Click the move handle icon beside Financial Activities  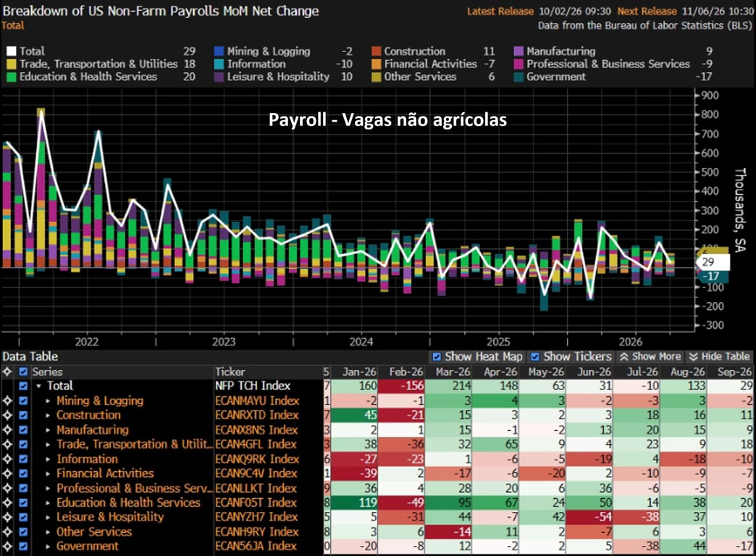[7, 473]
